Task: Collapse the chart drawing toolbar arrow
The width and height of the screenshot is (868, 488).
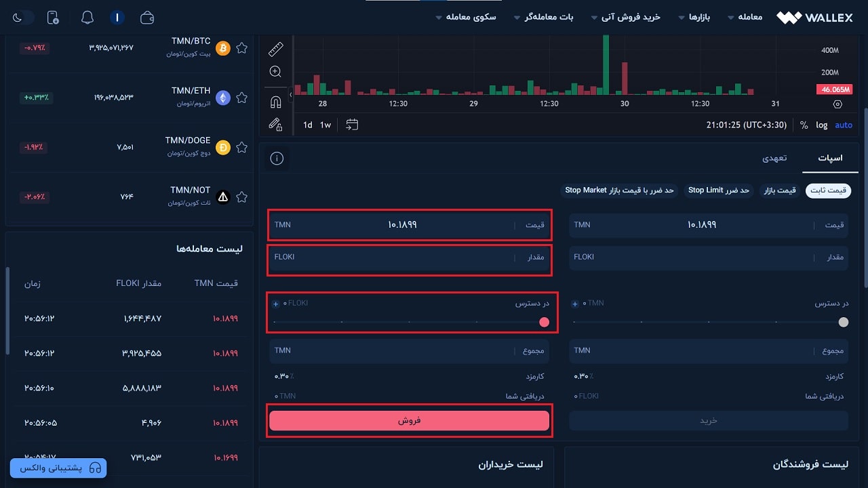Action: click(291, 95)
